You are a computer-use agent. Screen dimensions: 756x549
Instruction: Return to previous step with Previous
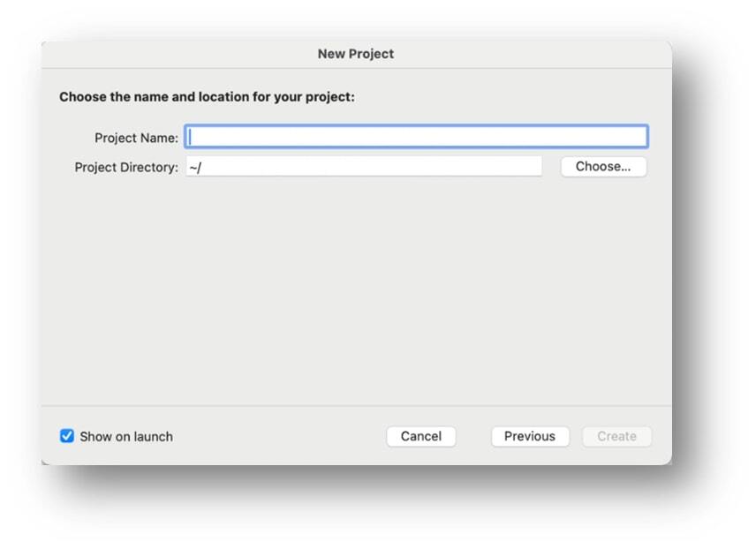pyautogui.click(x=529, y=436)
